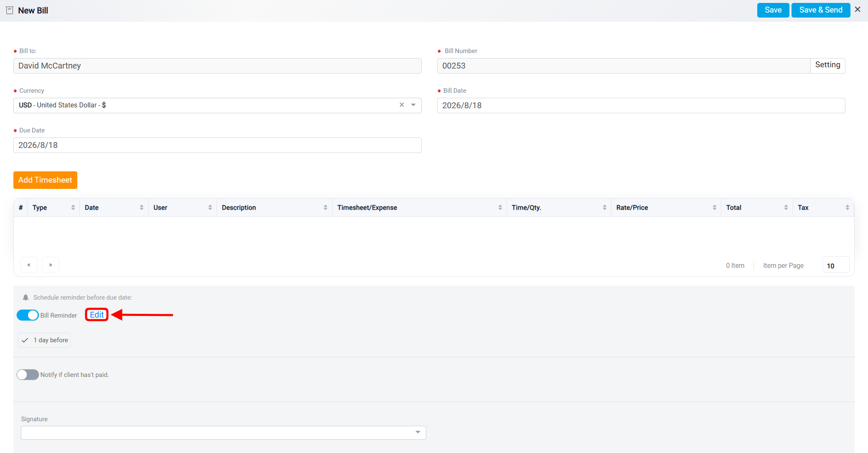Sort table by Type column arrows
This screenshot has width=868, height=453.
pos(73,207)
